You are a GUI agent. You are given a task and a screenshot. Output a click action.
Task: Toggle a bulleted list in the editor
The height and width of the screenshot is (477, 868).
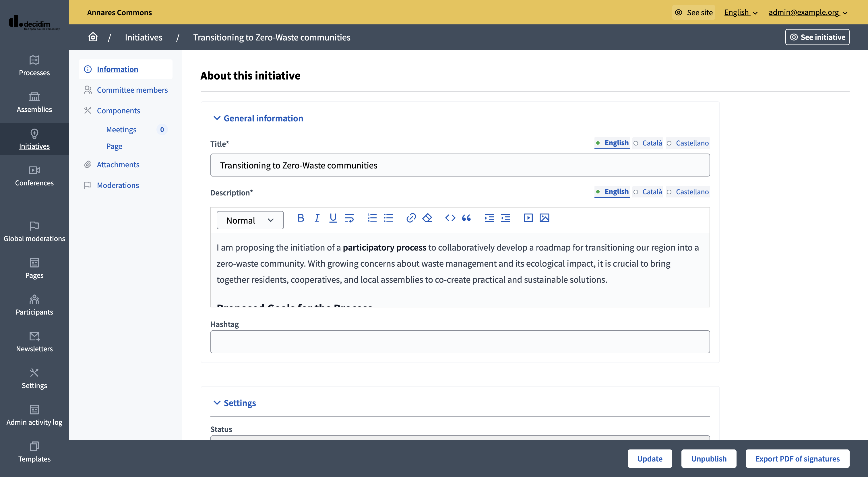(x=388, y=218)
